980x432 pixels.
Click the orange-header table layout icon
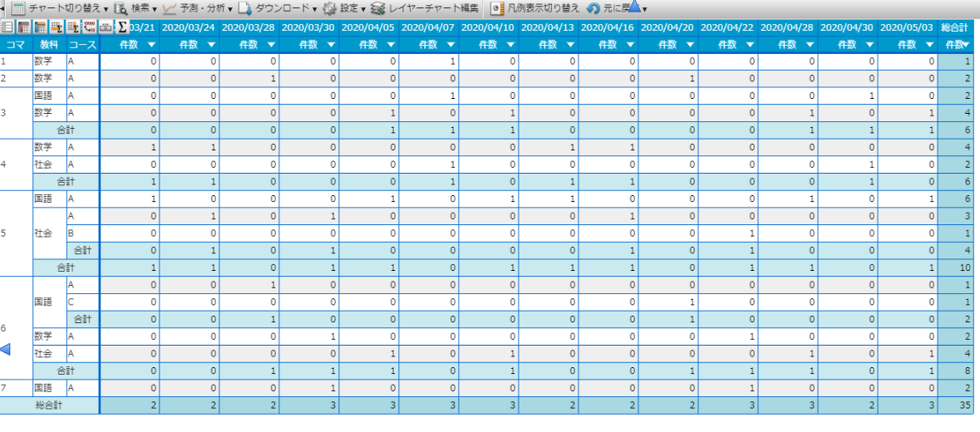tap(41, 27)
